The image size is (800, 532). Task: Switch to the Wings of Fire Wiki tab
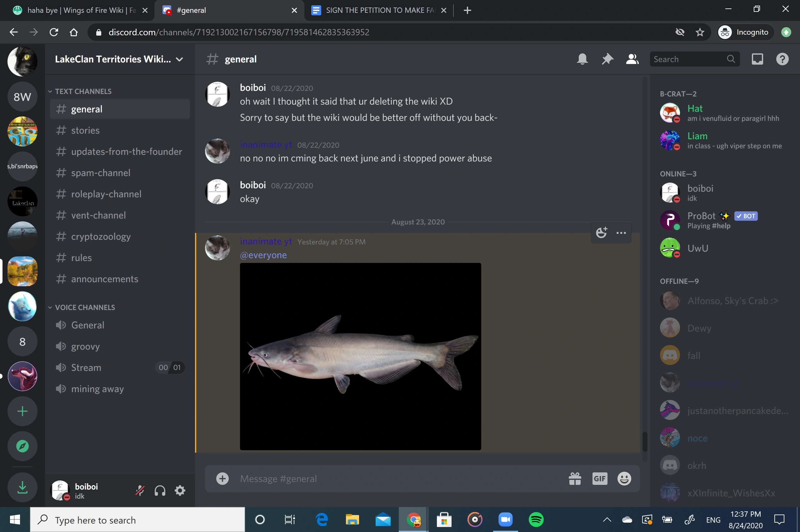click(78, 10)
